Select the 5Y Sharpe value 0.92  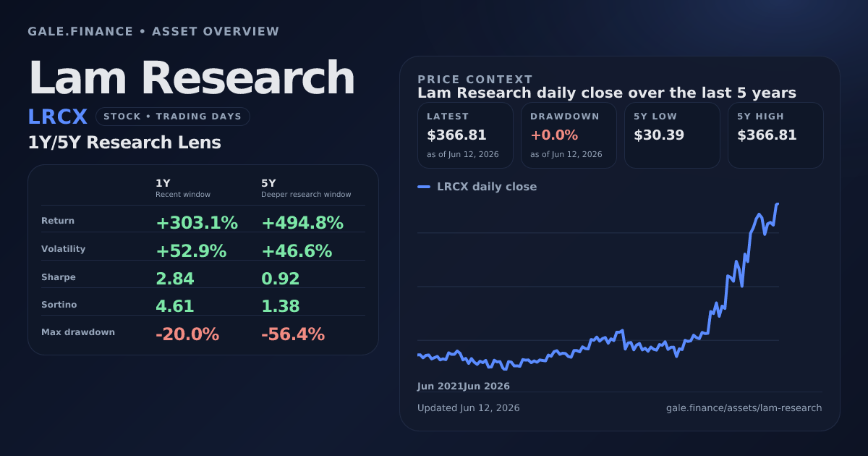point(281,279)
